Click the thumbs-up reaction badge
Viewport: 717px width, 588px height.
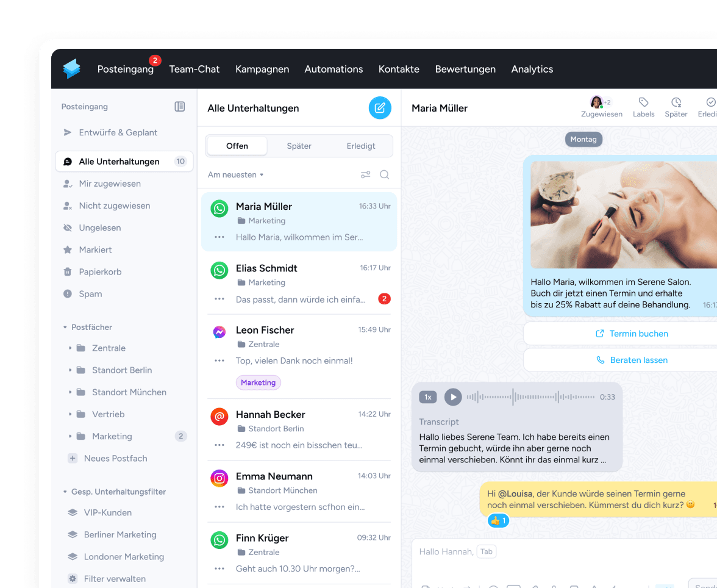[498, 521]
